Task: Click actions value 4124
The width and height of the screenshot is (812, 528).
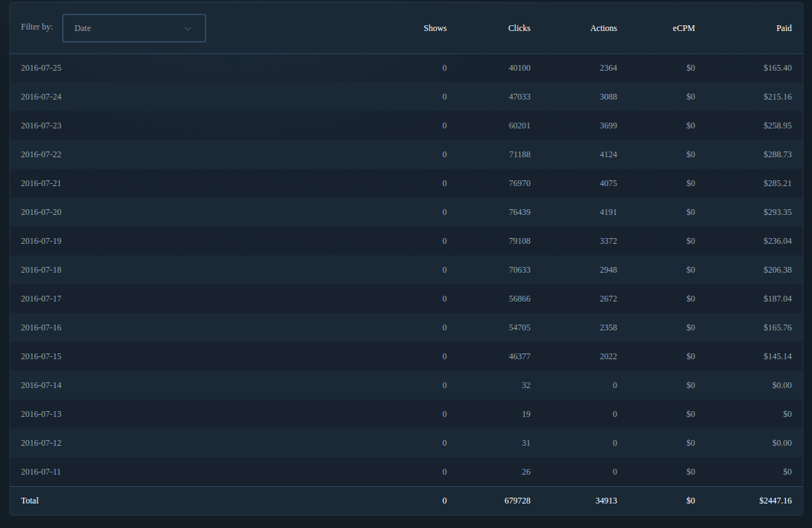Action: click(608, 154)
